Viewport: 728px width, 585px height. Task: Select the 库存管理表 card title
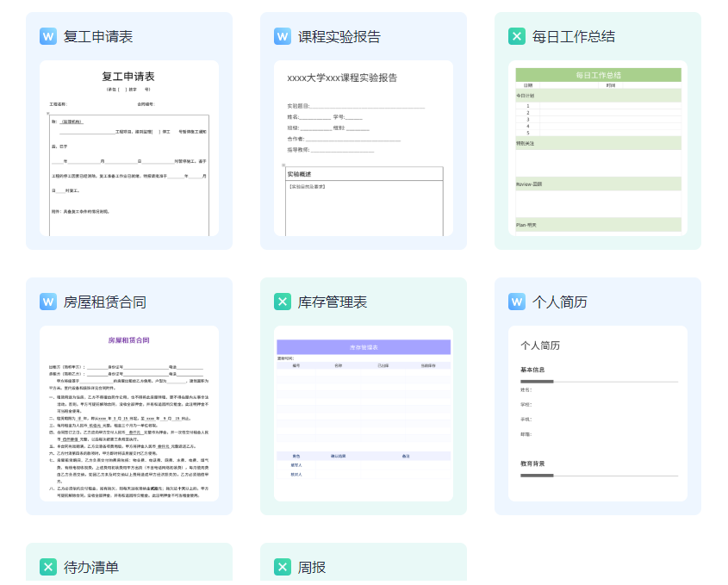tap(333, 302)
